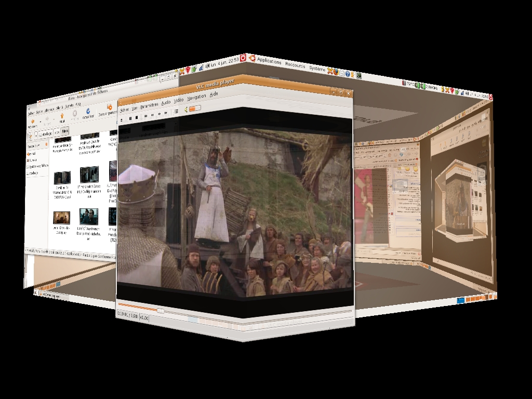Open the Vidéo menu in VLC

click(179, 100)
